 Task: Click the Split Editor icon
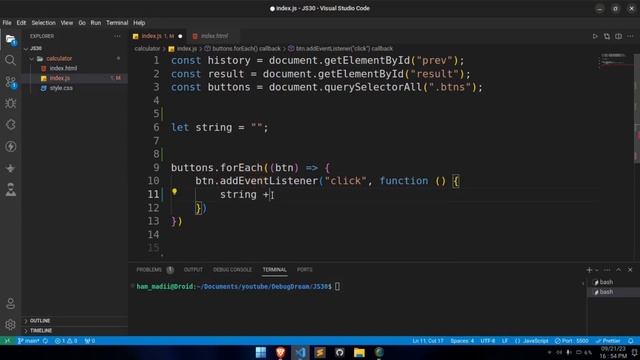point(618,36)
